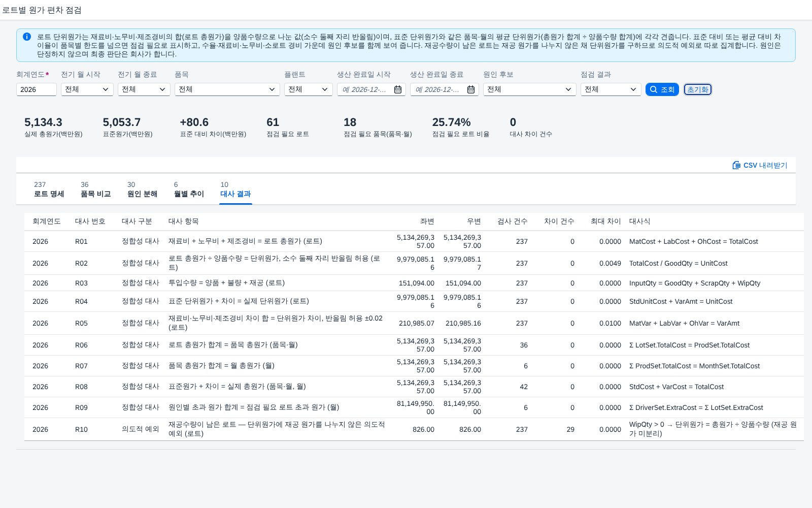Switch to the 품목 비교 tab

pyautogui.click(x=95, y=189)
